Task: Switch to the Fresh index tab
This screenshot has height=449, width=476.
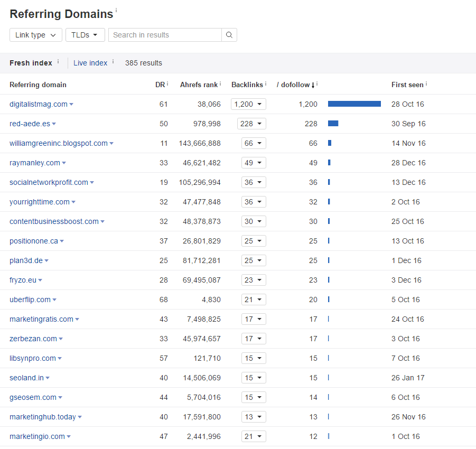Action: click(31, 63)
